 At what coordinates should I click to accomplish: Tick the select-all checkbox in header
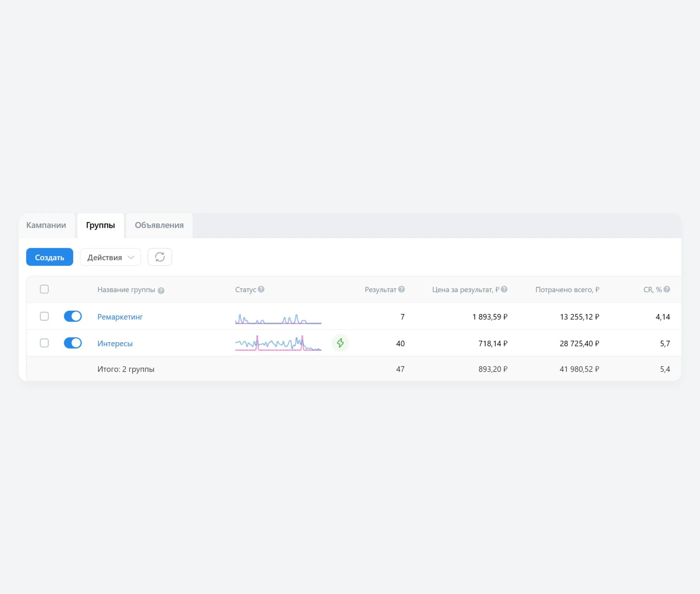click(44, 289)
